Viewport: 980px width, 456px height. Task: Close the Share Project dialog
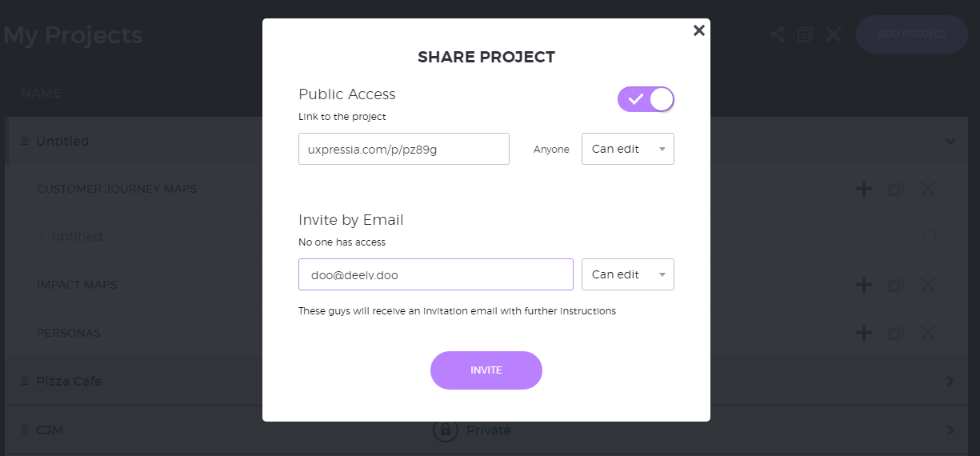click(698, 30)
